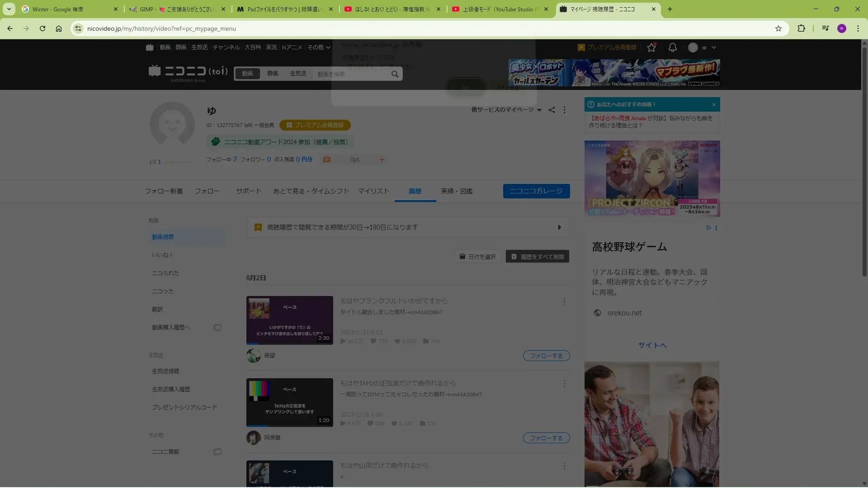Screen dimensions: 868x488
Task: Switch to the フォロー新着 tab
Action: tap(164, 191)
